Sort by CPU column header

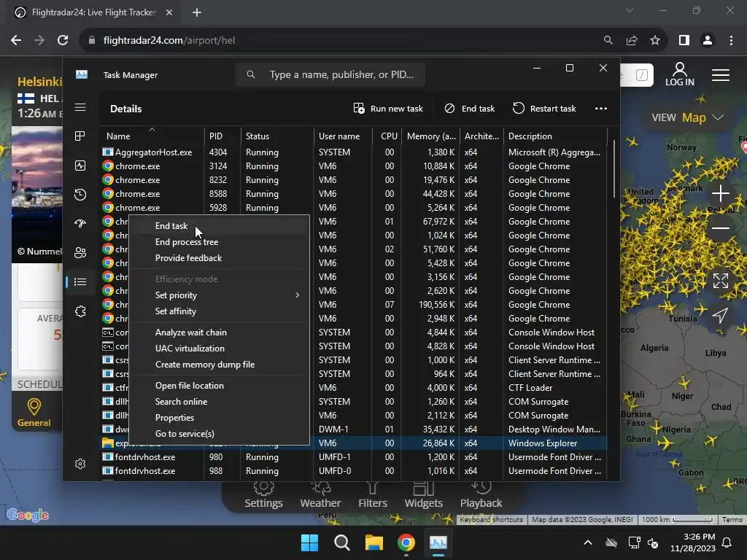point(387,136)
